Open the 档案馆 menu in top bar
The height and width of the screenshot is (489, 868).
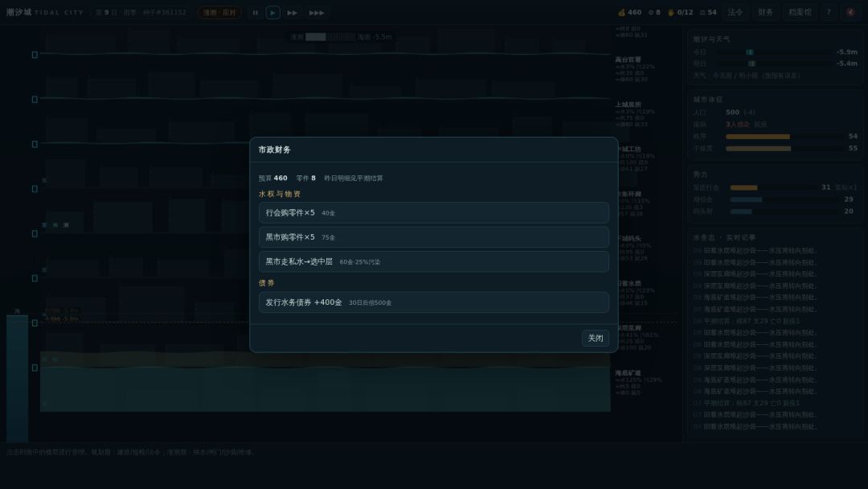[x=800, y=12]
